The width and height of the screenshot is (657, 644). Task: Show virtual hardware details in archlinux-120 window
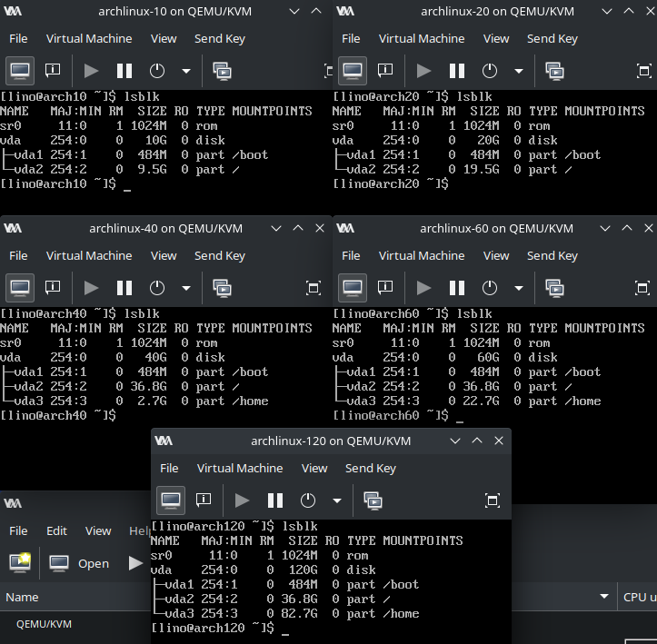[x=204, y=500]
